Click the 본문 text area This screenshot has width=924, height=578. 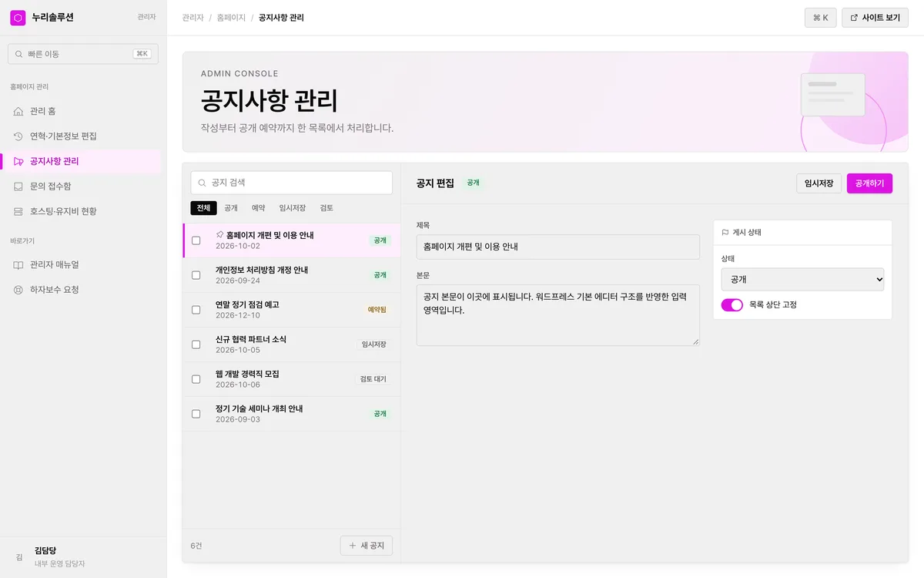click(558, 315)
